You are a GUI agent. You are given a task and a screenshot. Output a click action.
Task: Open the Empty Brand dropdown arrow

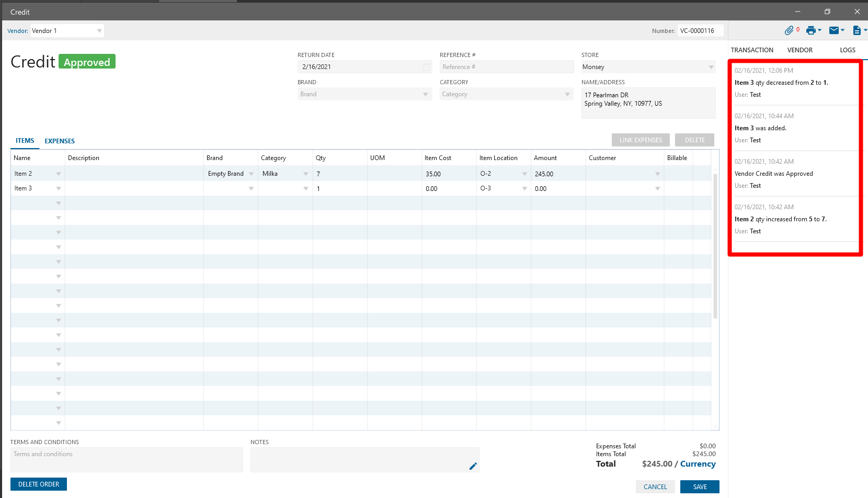coord(251,174)
